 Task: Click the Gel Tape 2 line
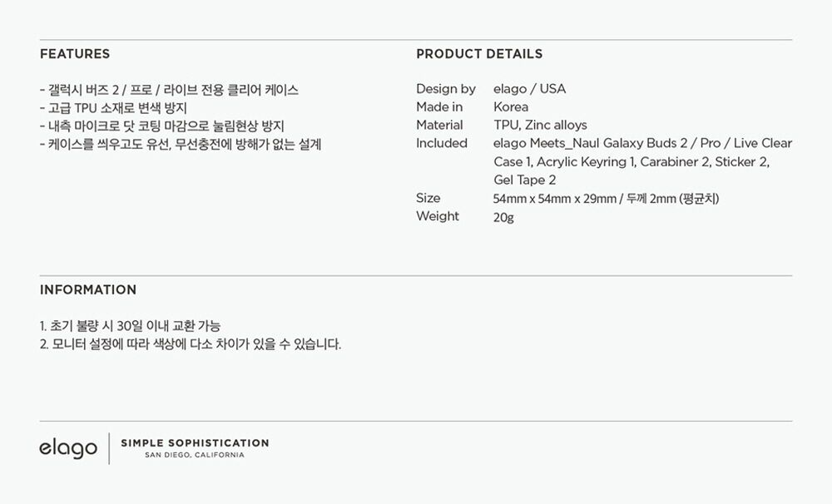click(525, 180)
